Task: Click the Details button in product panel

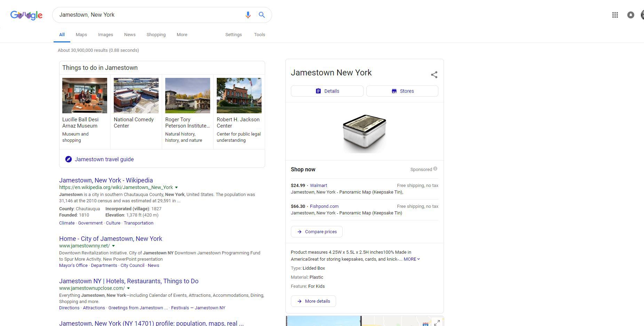Action: pyautogui.click(x=327, y=91)
